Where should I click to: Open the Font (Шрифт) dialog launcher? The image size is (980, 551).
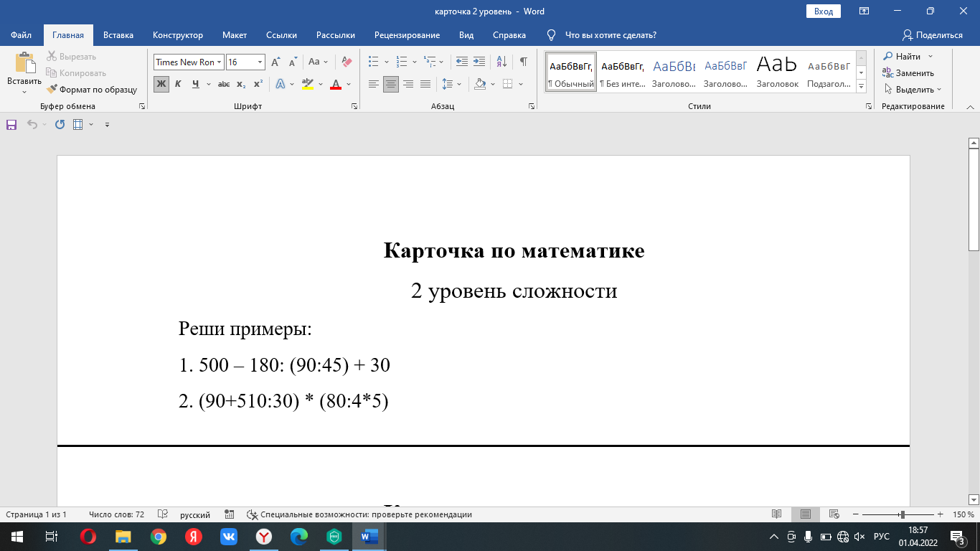tap(354, 106)
